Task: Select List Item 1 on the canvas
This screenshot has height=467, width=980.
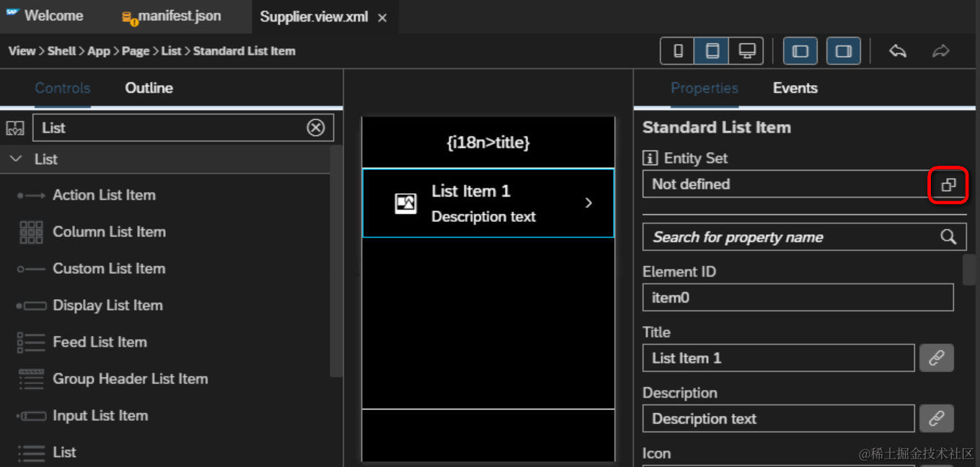Action: (488, 203)
